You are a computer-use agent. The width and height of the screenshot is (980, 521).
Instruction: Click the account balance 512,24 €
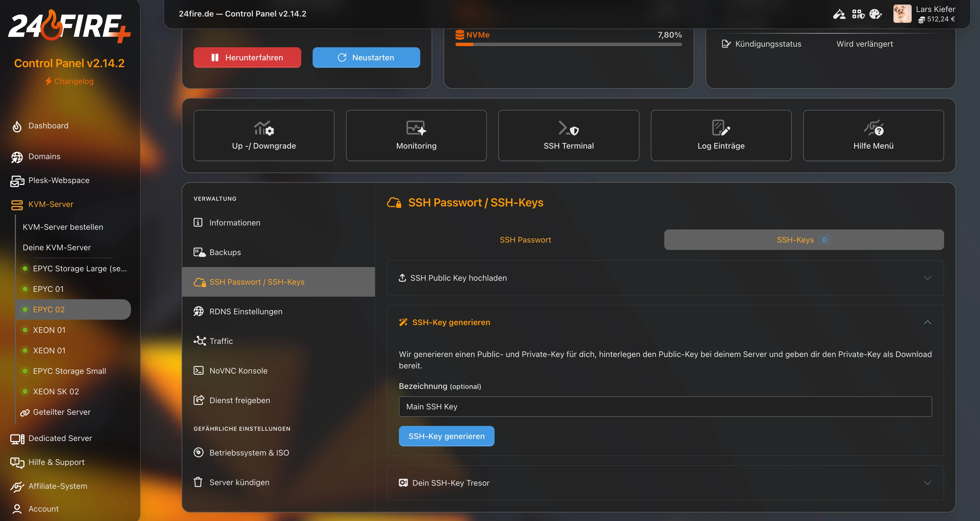(937, 19)
